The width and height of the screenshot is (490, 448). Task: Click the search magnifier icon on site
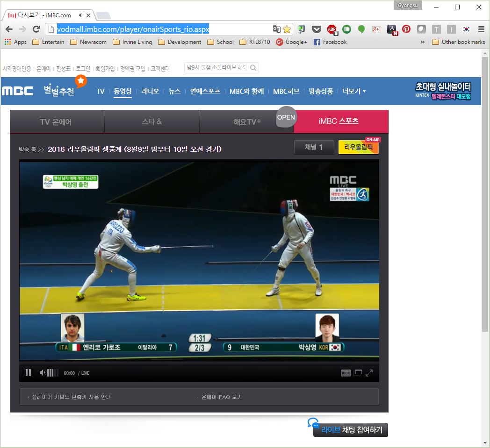tap(253, 68)
